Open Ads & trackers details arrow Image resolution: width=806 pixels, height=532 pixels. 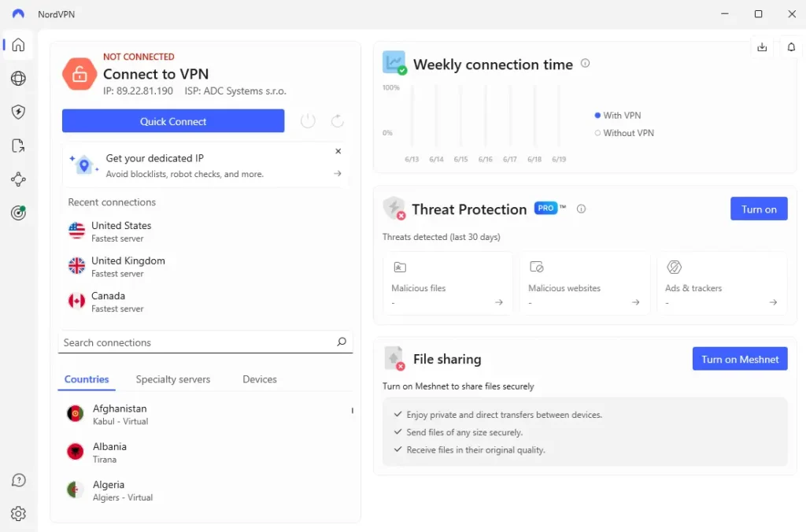tap(773, 302)
